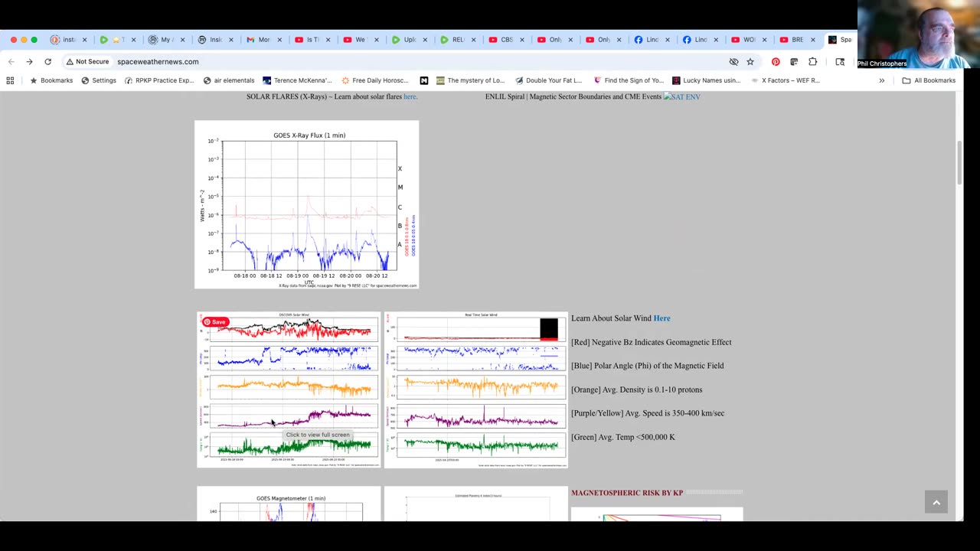The height and width of the screenshot is (551, 980).
Task: Open the Pinterest extension icon
Action: [776, 61]
